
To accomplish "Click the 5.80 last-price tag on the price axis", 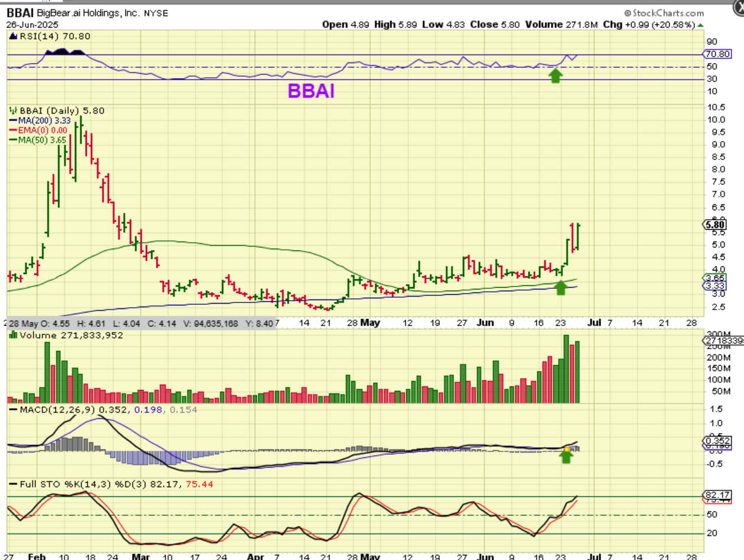I will tap(716, 224).
